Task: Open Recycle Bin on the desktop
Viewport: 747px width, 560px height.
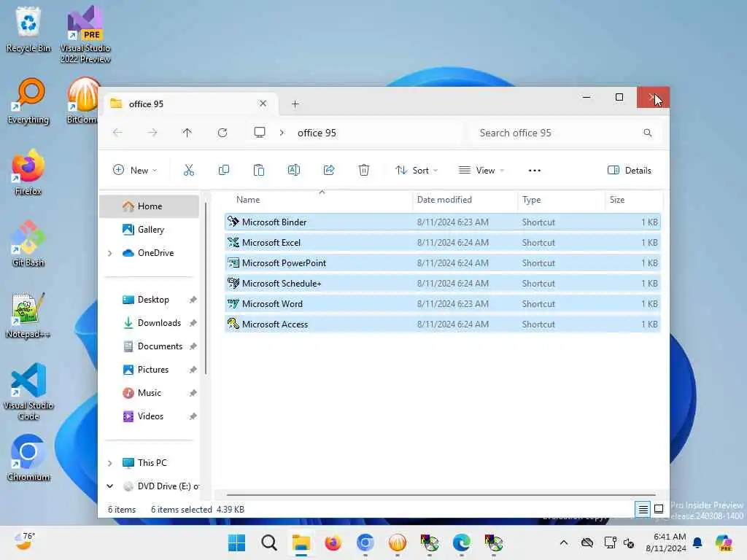Action: (28, 29)
